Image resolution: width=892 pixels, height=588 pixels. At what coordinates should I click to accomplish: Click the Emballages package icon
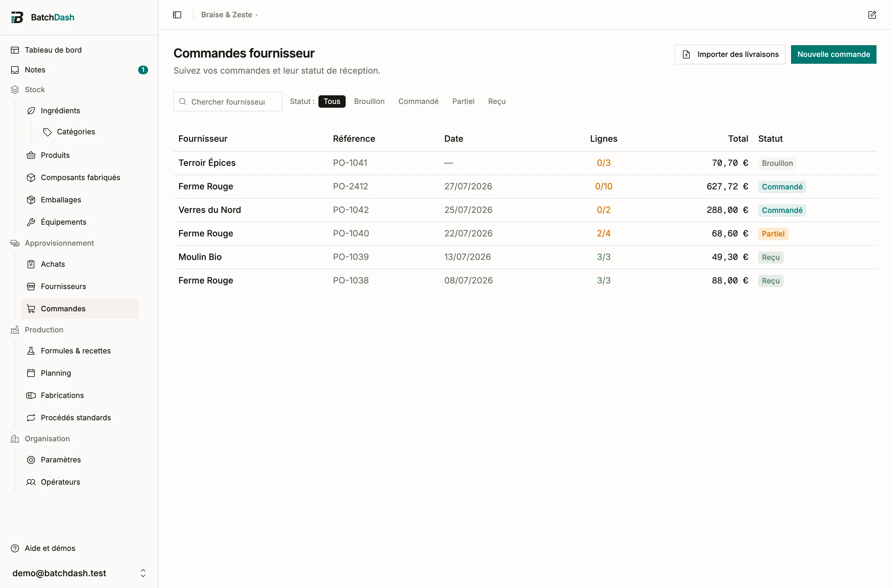tap(31, 200)
